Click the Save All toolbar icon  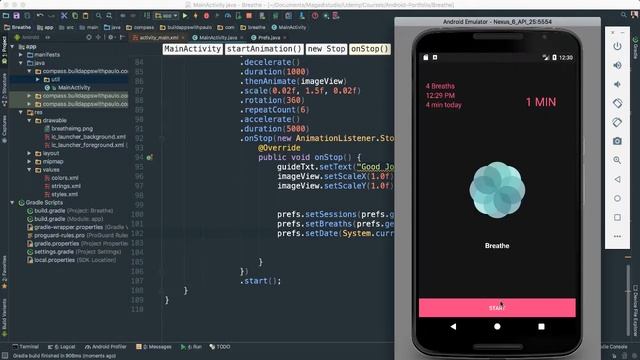point(16,16)
